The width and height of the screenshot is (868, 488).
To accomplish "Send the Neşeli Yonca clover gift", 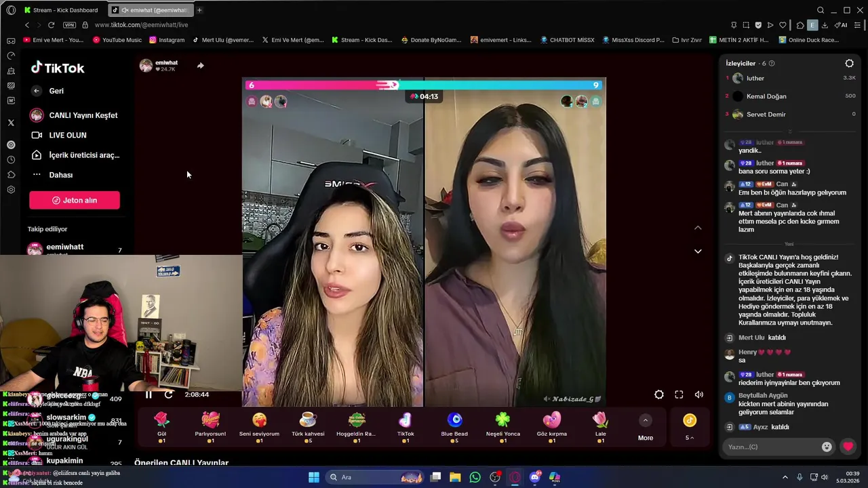I will click(503, 427).
